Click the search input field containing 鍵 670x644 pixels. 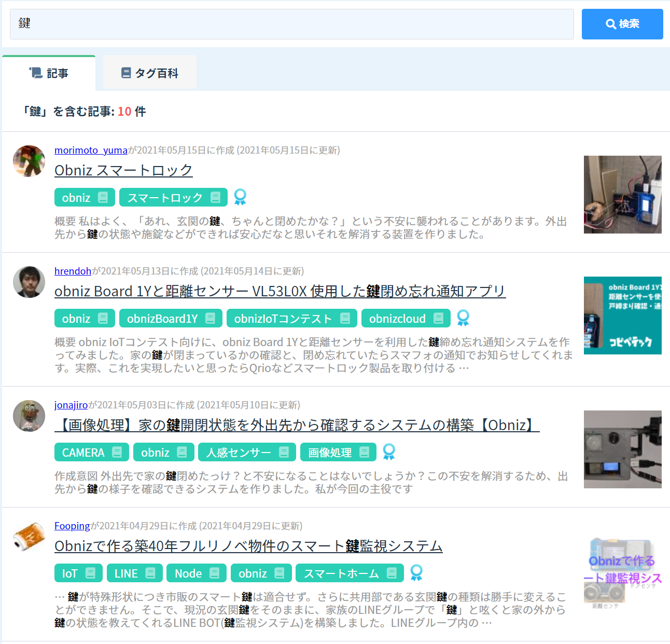[x=291, y=24]
